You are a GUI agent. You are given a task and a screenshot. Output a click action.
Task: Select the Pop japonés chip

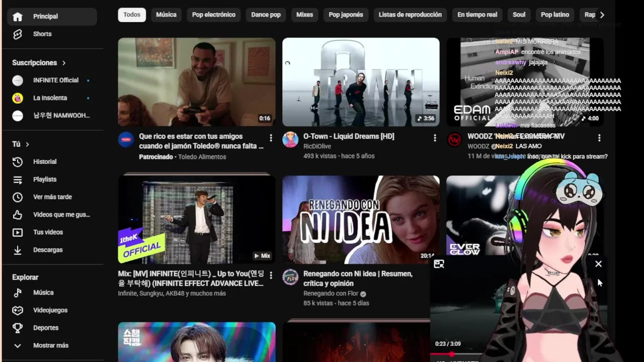coord(346,15)
